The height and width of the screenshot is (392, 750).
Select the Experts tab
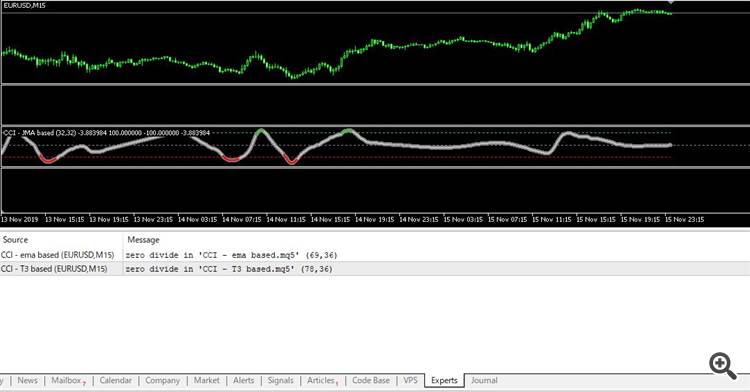(444, 381)
